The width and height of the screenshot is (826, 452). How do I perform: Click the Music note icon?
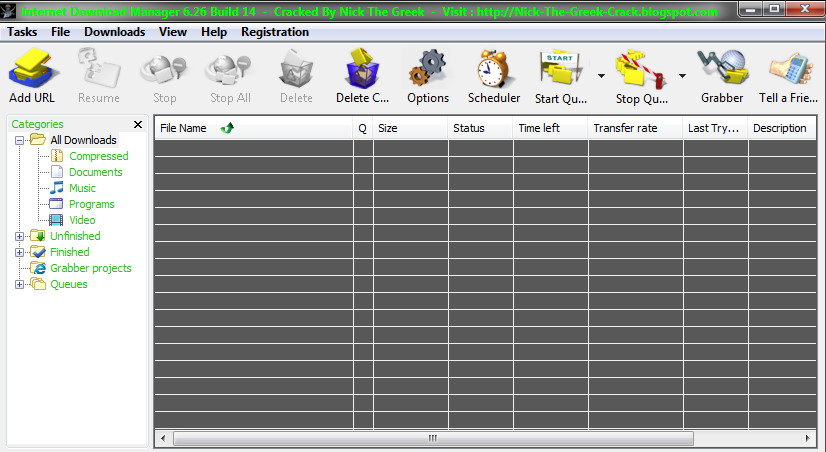pos(57,188)
